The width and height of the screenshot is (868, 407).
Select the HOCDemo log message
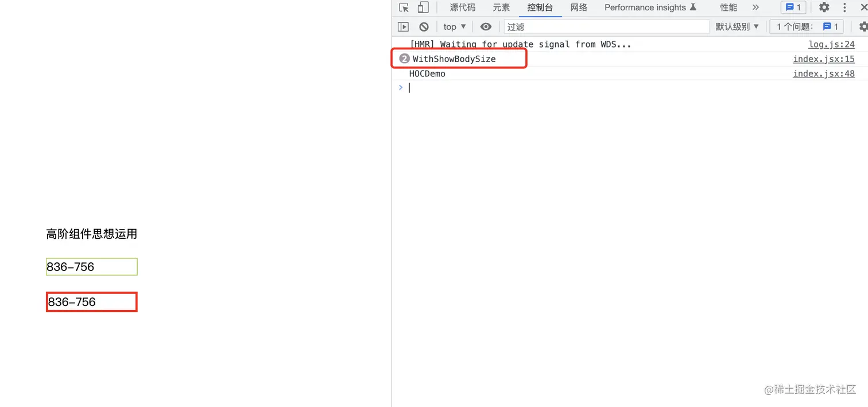coord(427,73)
